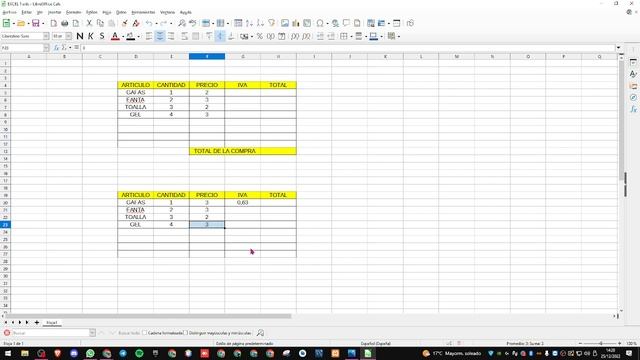Expand the borders dropdown arrow

[x=351, y=36]
